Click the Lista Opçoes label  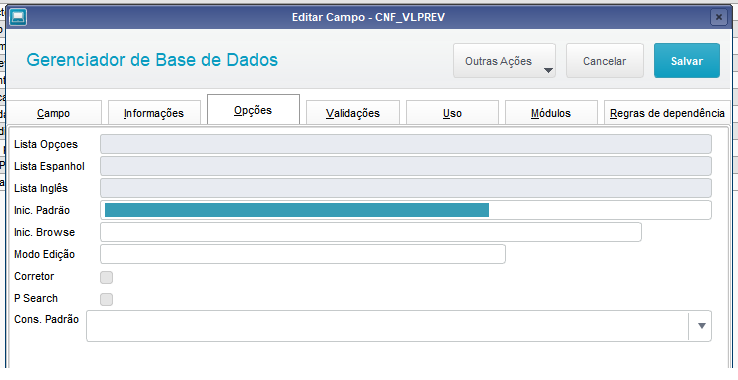click(46, 145)
